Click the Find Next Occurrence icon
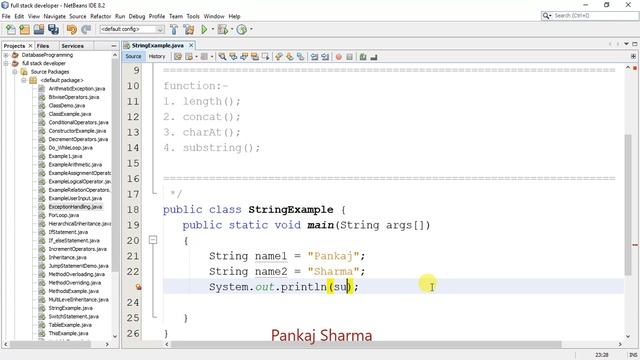 244,57
